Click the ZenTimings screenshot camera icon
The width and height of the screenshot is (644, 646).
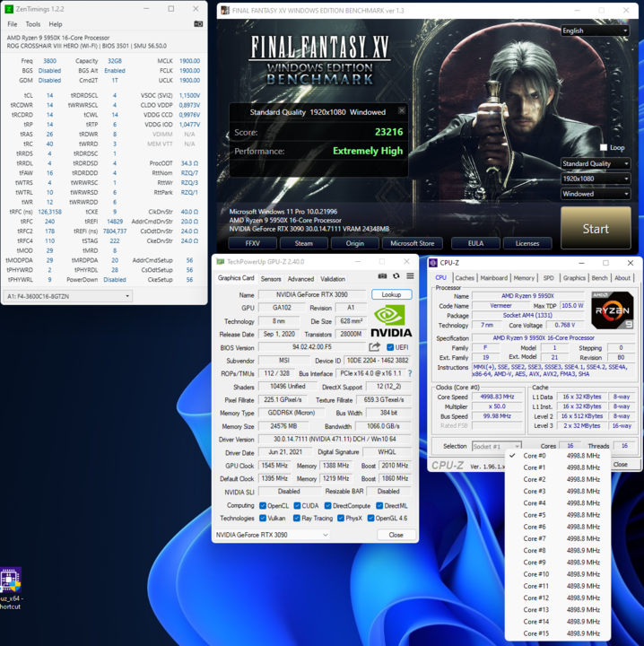pyautogui.click(x=198, y=24)
